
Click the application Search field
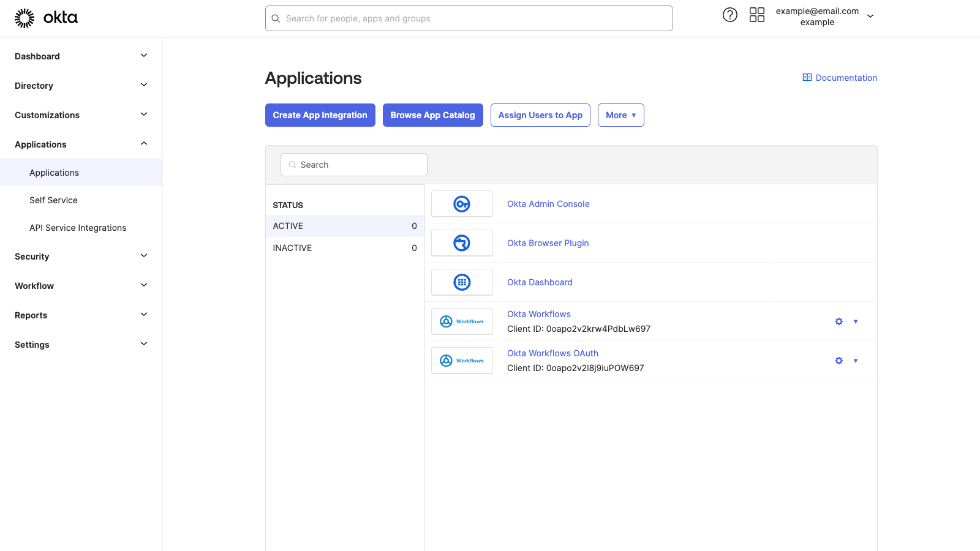tap(353, 165)
